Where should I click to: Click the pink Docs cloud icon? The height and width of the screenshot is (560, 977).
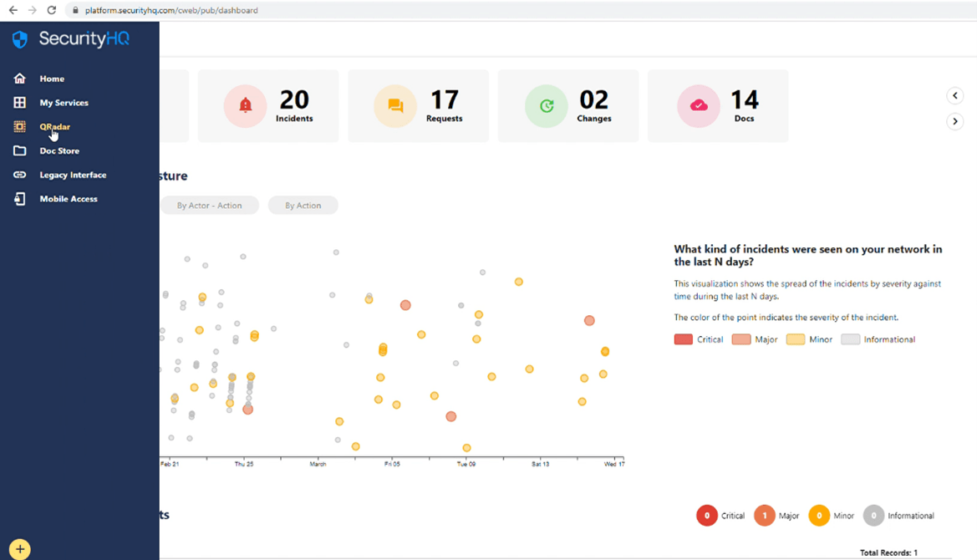click(699, 106)
